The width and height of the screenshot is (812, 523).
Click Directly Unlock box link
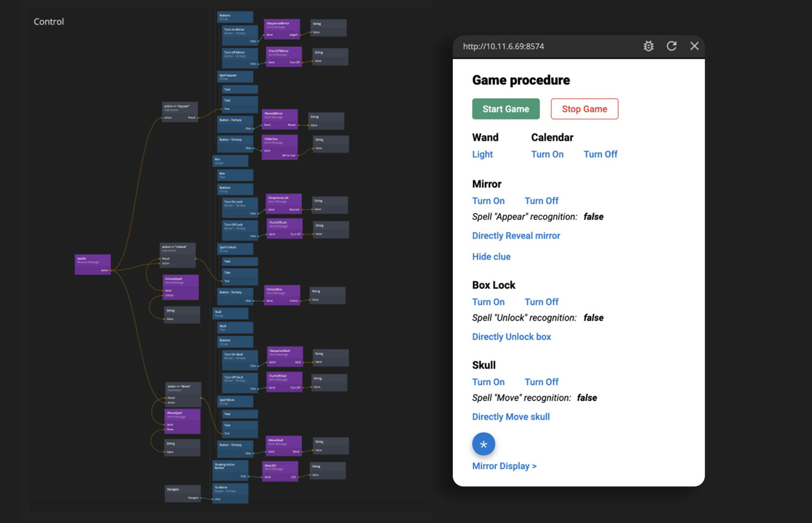(x=511, y=337)
